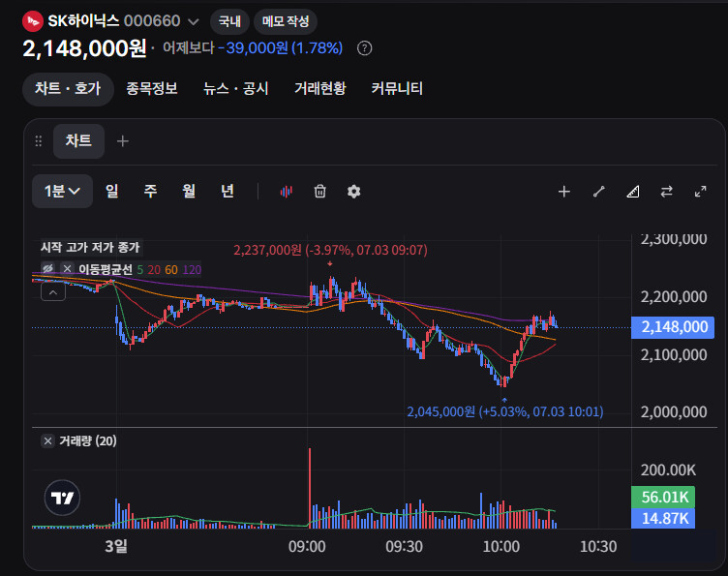Click the 2,200,000 price axis label
Viewport: 728px width, 576px height.
(674, 297)
